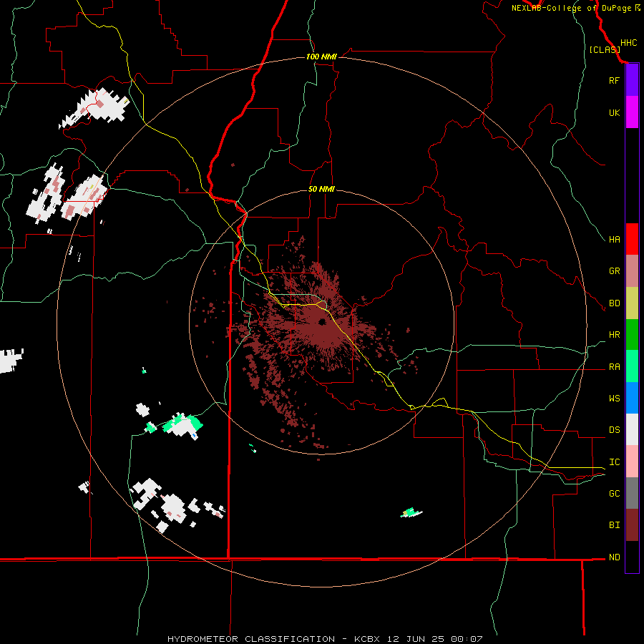
Task: Click the small green echo inside southeast ring
Action: tap(411, 512)
